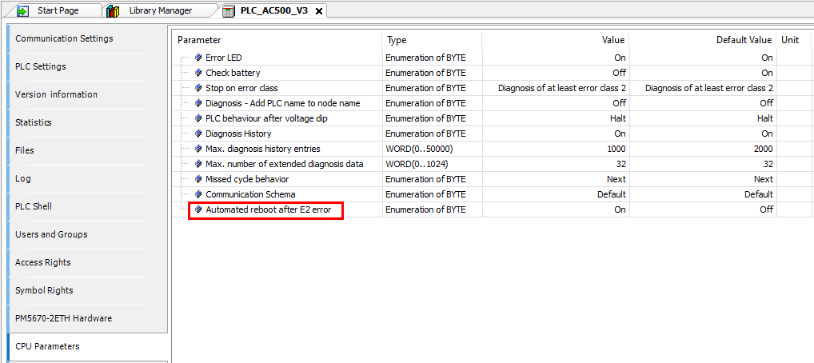Click the Start Page tab icon

pyautogui.click(x=23, y=10)
